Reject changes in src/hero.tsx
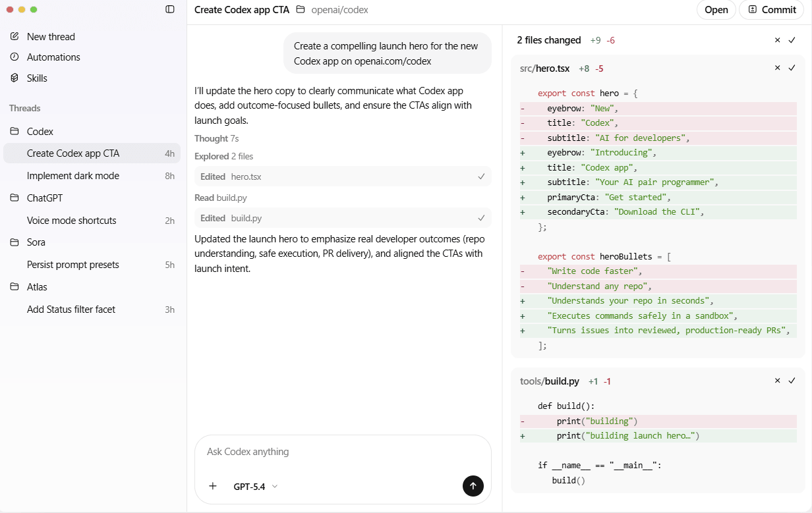Image resolution: width=812 pixels, height=513 pixels. point(777,68)
